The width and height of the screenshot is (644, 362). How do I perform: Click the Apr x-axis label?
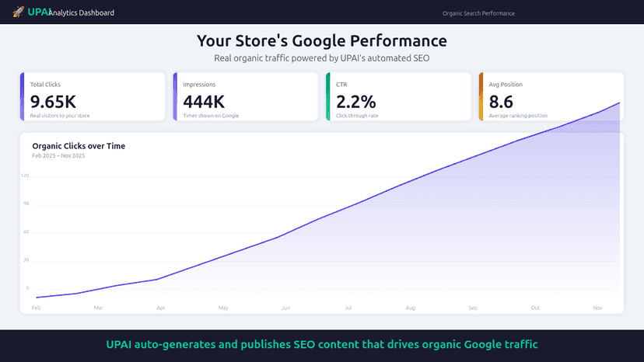click(x=160, y=308)
